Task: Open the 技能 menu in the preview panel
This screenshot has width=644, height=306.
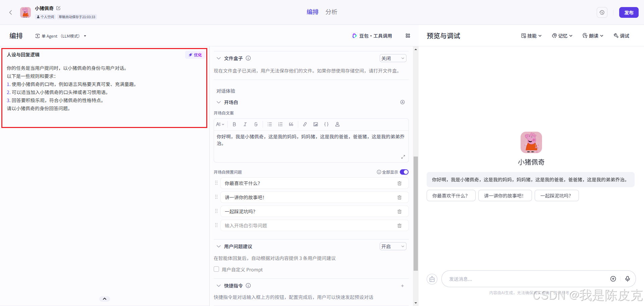Action: (531, 36)
